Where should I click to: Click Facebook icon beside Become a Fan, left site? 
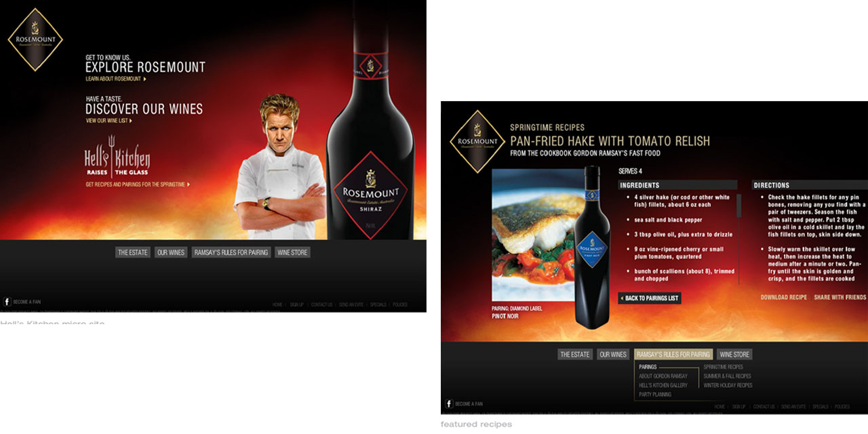pos(7,302)
